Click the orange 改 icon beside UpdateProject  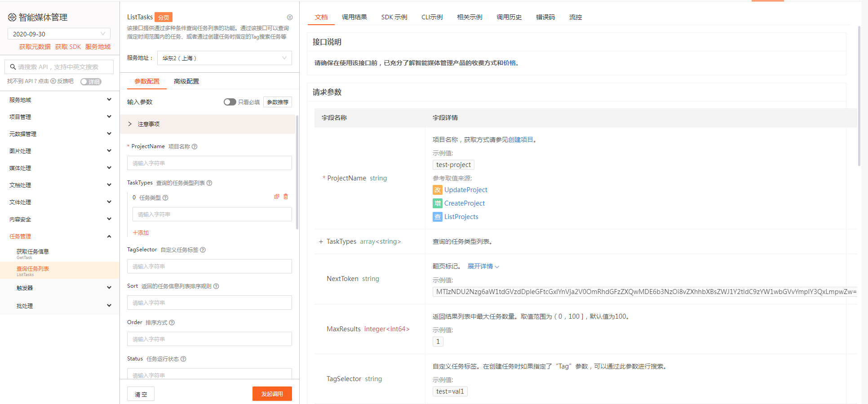438,190
